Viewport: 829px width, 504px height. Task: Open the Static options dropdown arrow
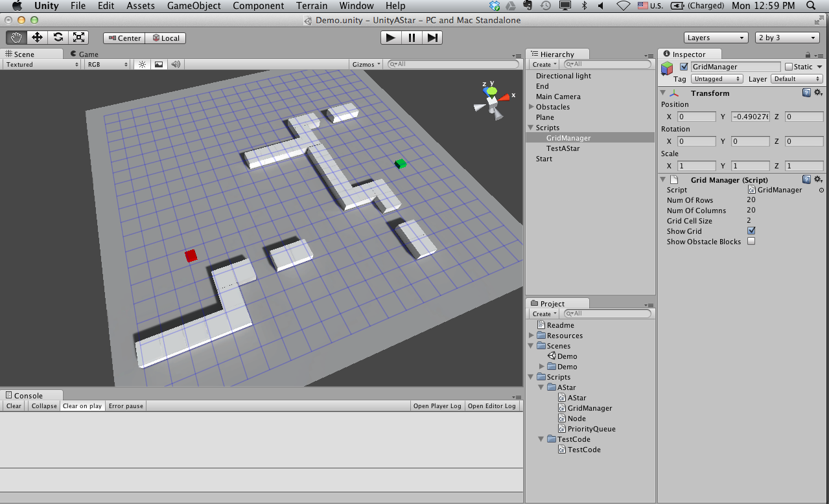point(819,67)
